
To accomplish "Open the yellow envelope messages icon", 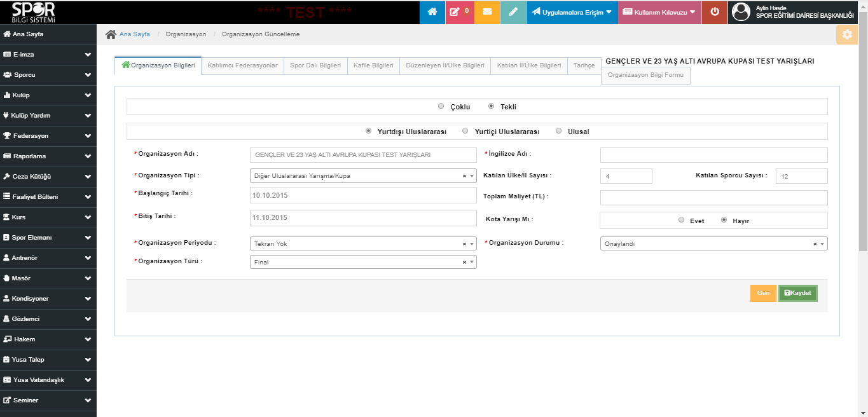I will (487, 12).
